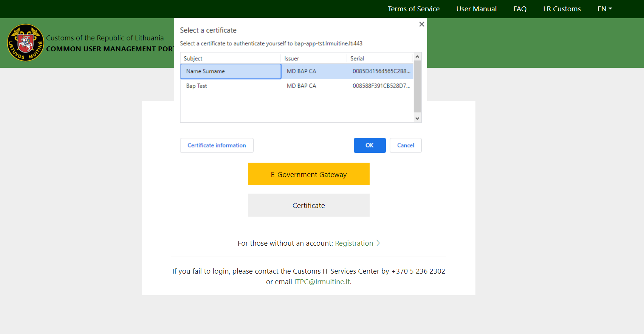This screenshot has height=334, width=644.
Task: Log in via E-Government Gateway
Action: coord(308,174)
